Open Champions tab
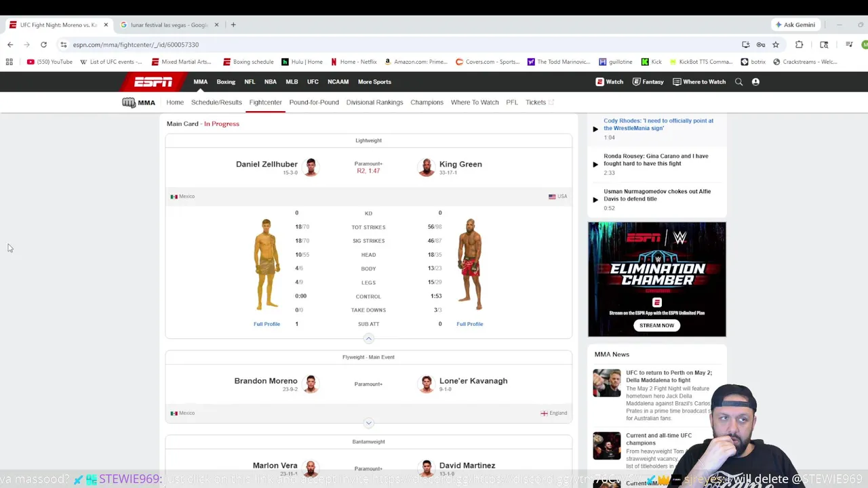 click(427, 102)
